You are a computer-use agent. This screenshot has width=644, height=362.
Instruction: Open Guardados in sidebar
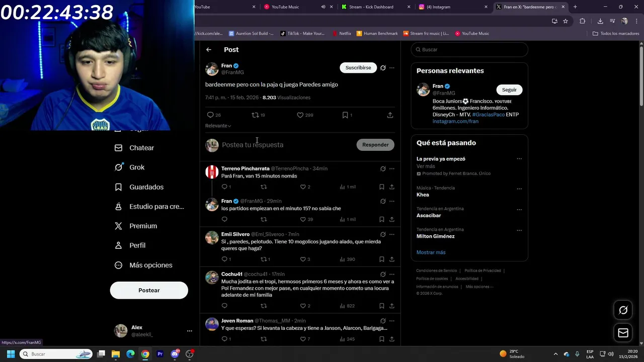(139, 187)
